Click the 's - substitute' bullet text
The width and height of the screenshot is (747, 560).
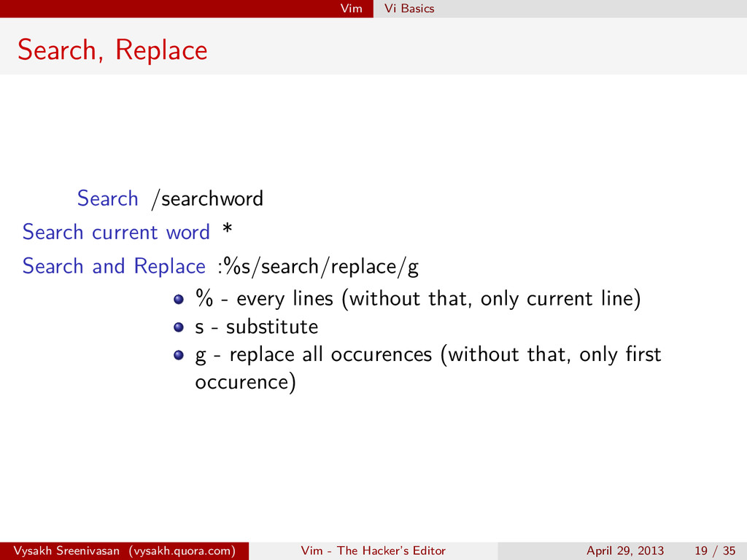(x=256, y=327)
